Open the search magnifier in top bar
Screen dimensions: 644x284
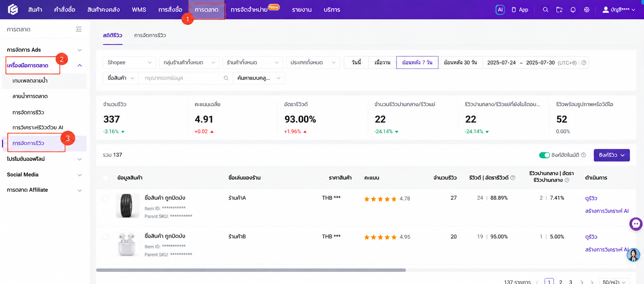point(545,10)
